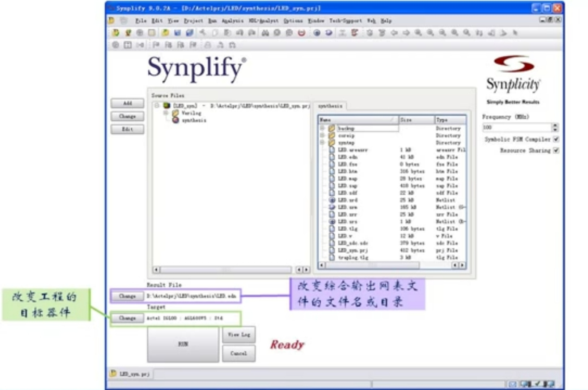The width and height of the screenshot is (588, 390).
Task: Click the RUN button
Action: [x=183, y=344]
